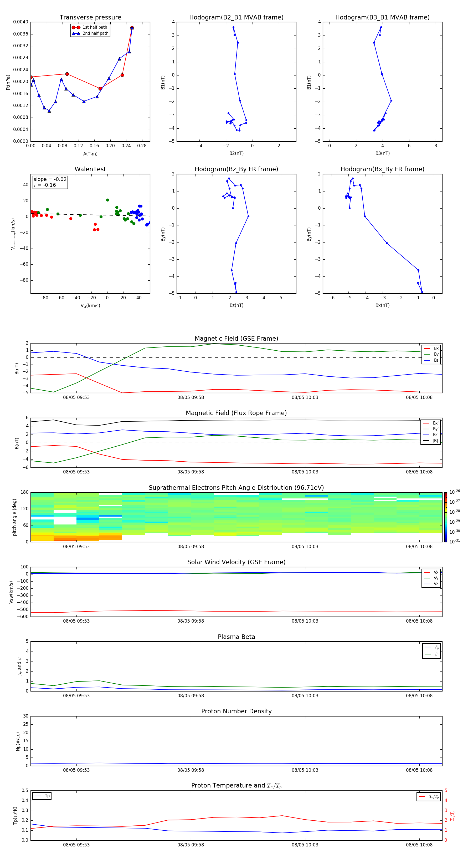The height and width of the screenshot is (868, 473).
Task: Click the '10^-31' colorbar tick label
Action: click(x=455, y=542)
